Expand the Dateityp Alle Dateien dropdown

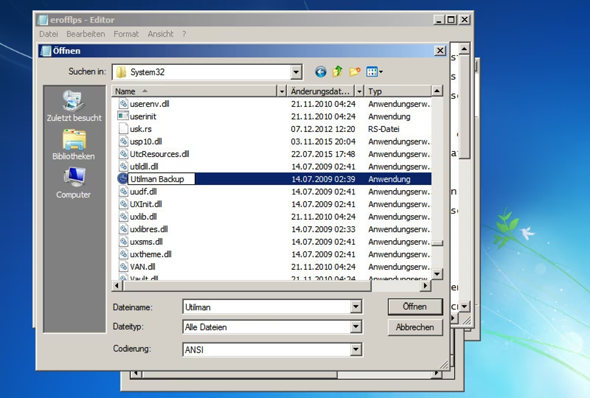click(x=356, y=327)
